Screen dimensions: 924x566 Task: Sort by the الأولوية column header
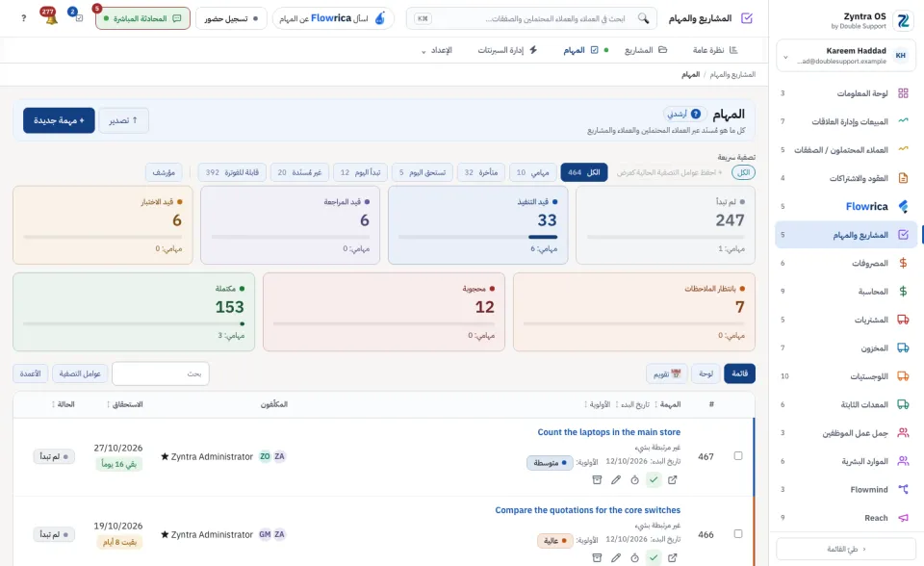[x=598, y=404]
